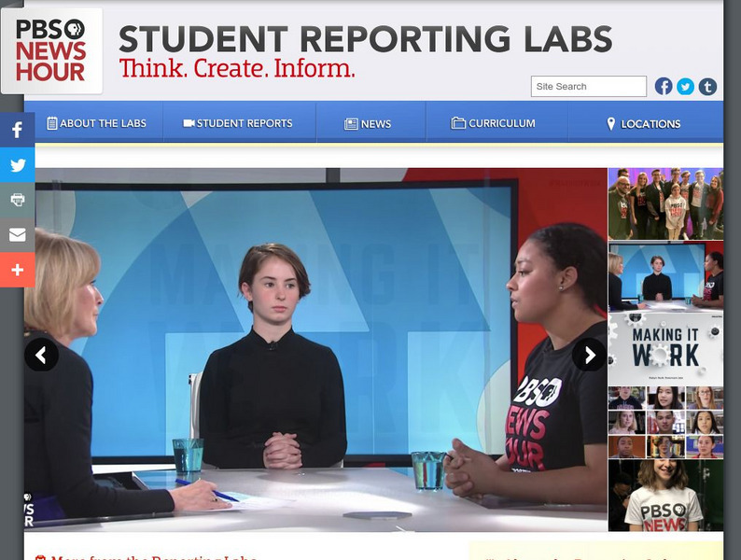
Task: Print page using sidebar printer icon
Action: coord(18,200)
